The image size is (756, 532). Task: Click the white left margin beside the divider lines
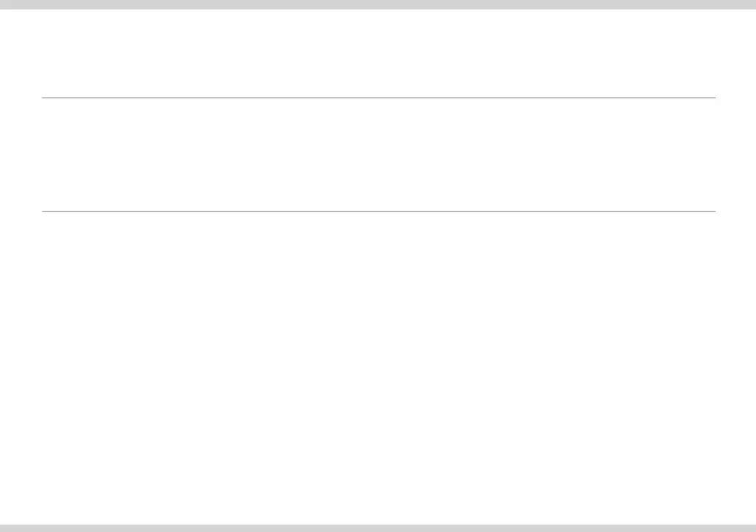click(21, 155)
